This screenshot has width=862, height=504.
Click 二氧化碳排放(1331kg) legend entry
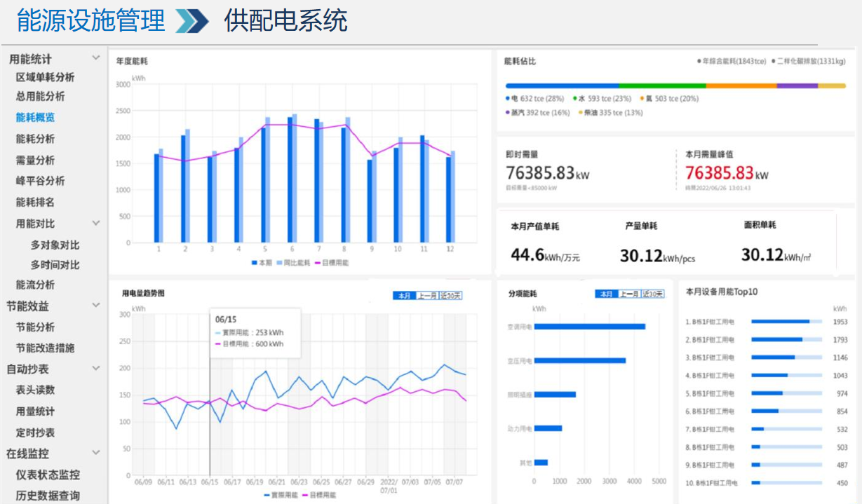[x=808, y=62]
